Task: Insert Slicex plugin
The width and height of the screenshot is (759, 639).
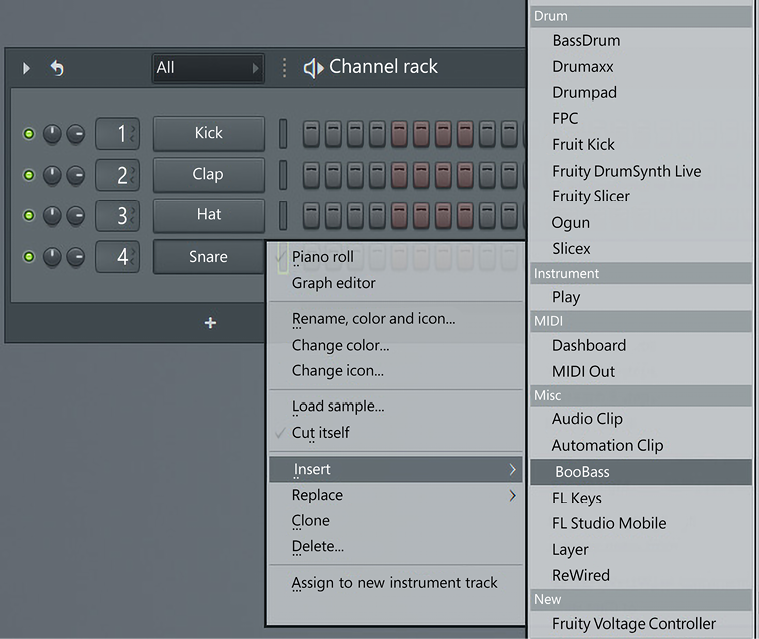Action: tap(641, 248)
